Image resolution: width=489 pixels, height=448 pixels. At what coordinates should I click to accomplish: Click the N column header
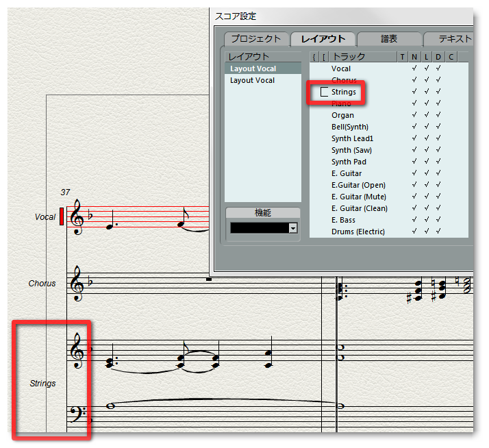(x=414, y=57)
